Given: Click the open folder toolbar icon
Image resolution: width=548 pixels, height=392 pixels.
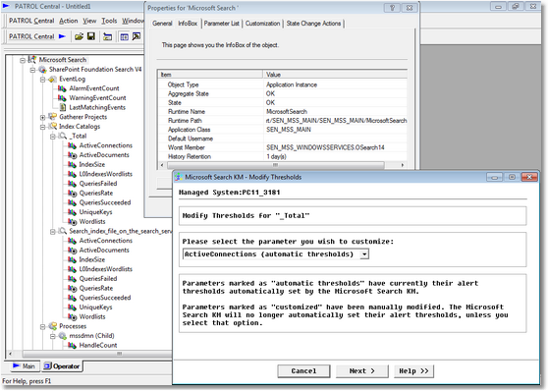Looking at the screenshot, I should point(79,36).
